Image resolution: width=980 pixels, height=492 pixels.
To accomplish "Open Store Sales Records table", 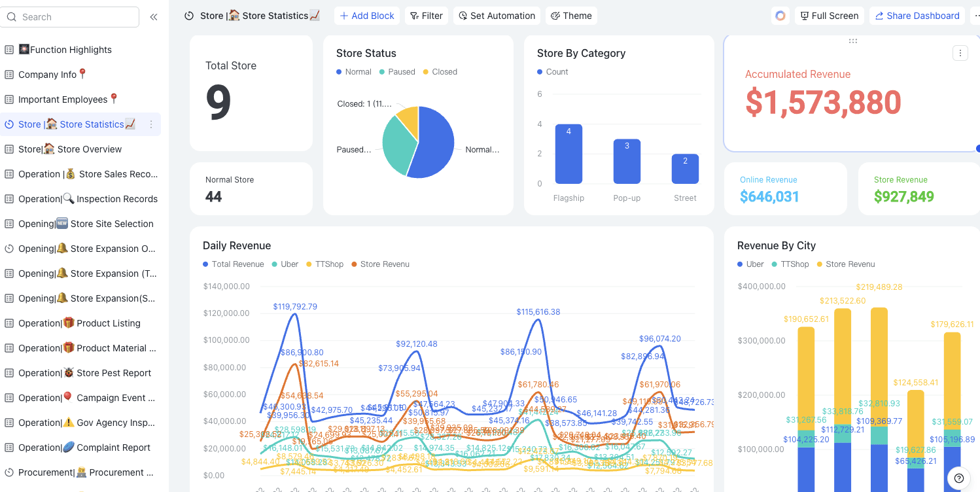I will (80, 174).
